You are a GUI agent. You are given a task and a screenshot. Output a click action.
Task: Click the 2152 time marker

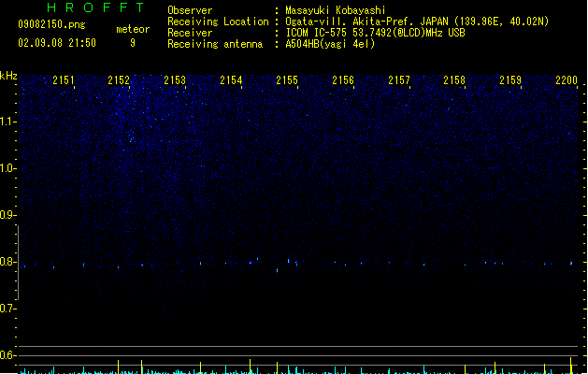(119, 80)
